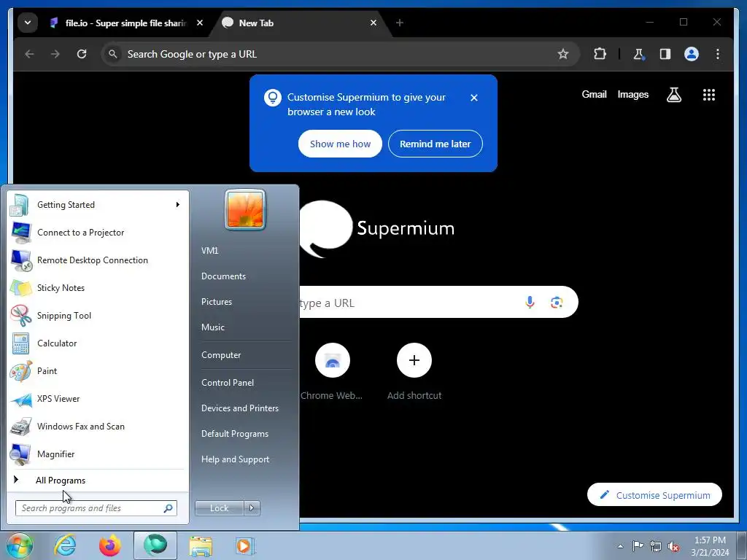
Task: Open the toolbar experiments flask icon
Action: 638,54
